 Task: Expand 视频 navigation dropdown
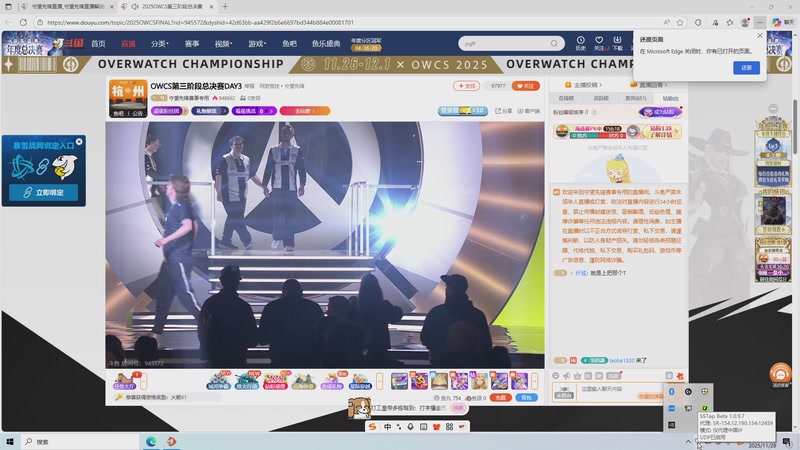[x=223, y=43]
